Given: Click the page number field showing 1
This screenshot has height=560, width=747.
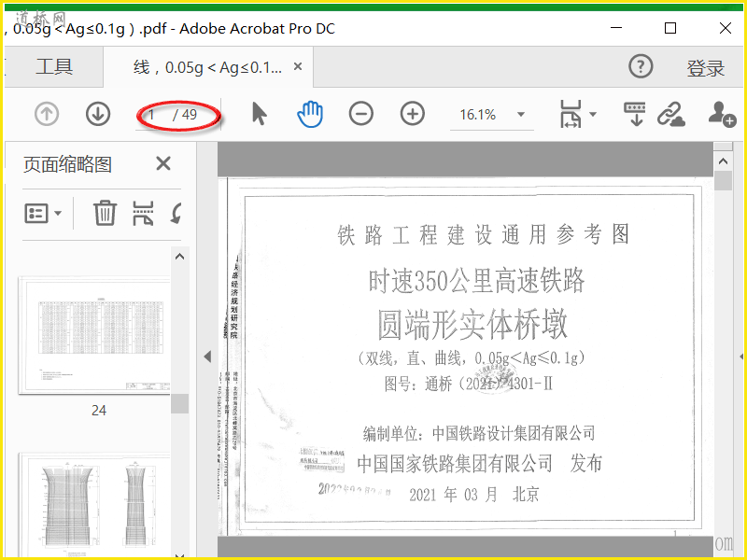Looking at the screenshot, I should tap(153, 115).
